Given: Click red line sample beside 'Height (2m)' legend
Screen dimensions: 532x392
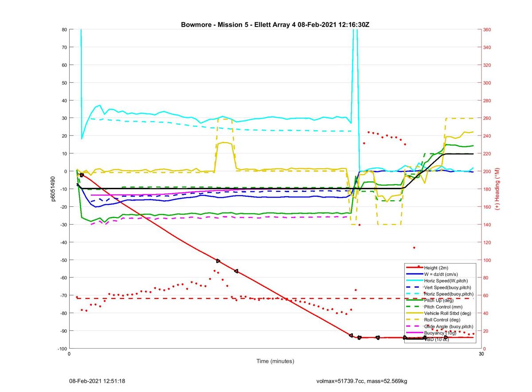Looking at the screenshot, I should pyautogui.click(x=415, y=268).
